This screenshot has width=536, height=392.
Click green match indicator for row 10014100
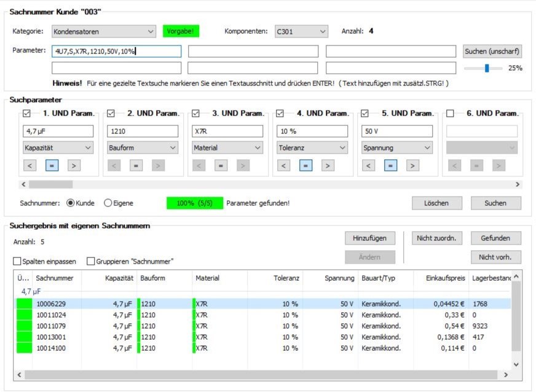[24, 348]
